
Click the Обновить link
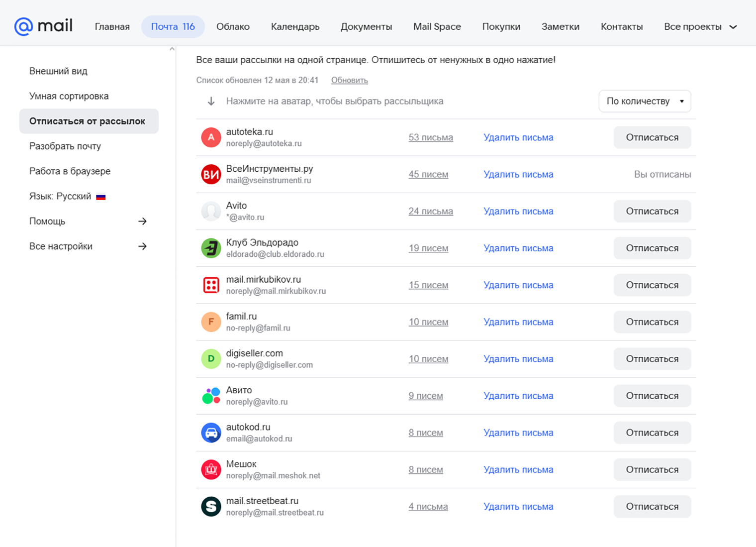click(x=350, y=80)
